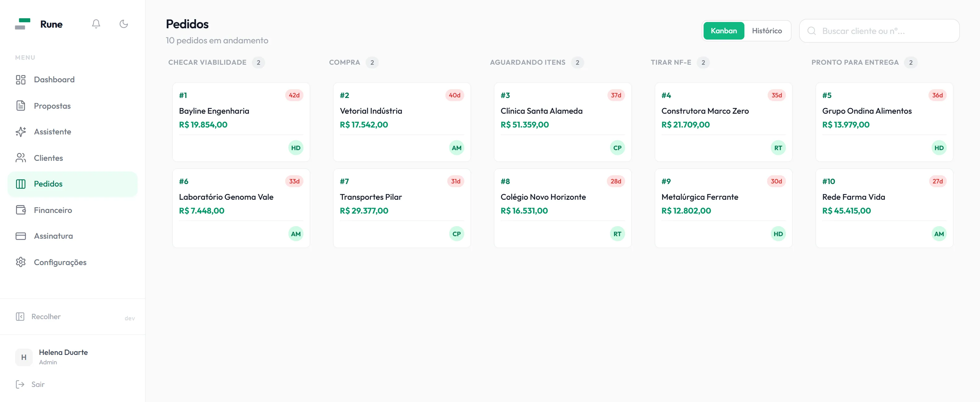Open Dashboard from the sidebar
The width and height of the screenshot is (980, 402).
pyautogui.click(x=72, y=79)
